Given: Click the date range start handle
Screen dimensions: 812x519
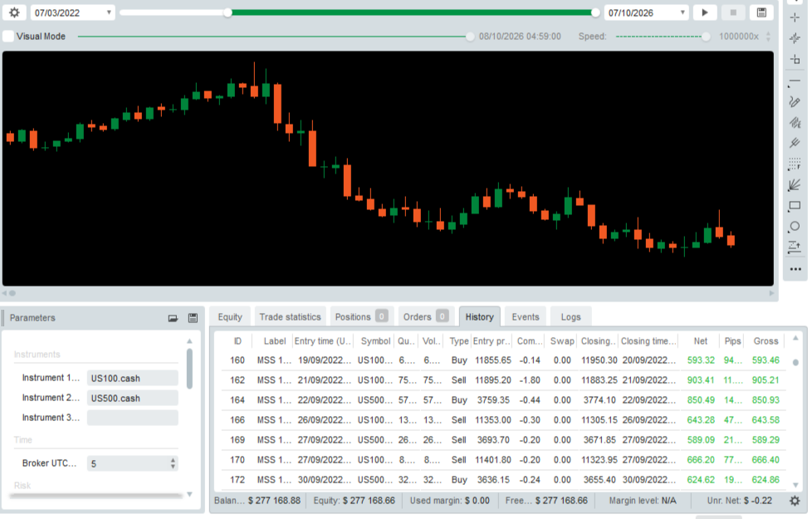Looking at the screenshot, I should point(227,12).
